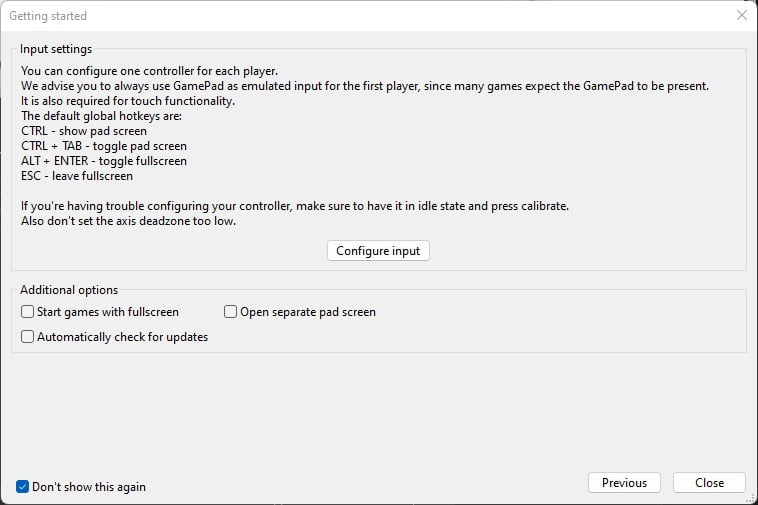Click the Don't show this again label
Image resolution: width=758 pixels, height=505 pixels.
click(89, 487)
